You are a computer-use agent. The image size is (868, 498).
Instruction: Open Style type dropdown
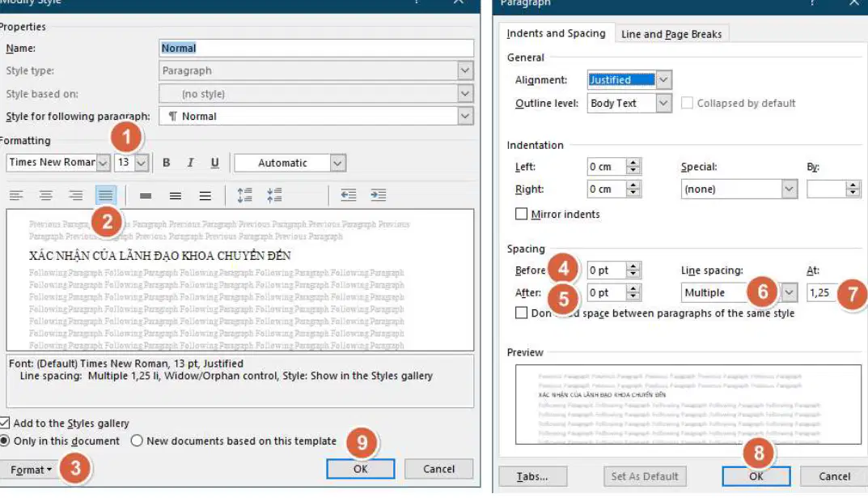point(465,70)
